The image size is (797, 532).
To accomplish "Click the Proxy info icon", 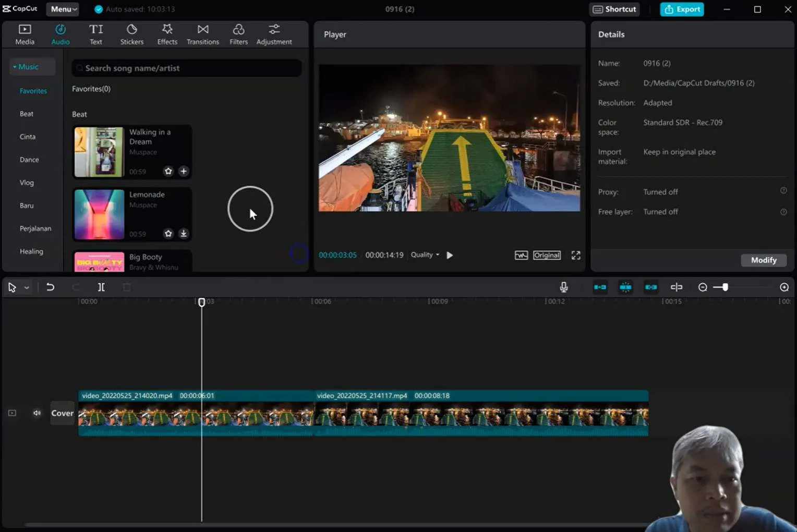I will (x=783, y=191).
